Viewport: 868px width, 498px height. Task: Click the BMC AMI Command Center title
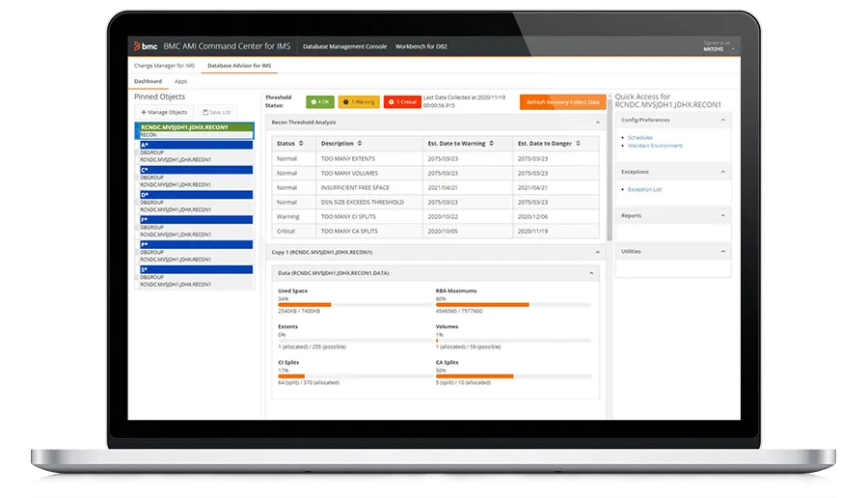coord(227,46)
